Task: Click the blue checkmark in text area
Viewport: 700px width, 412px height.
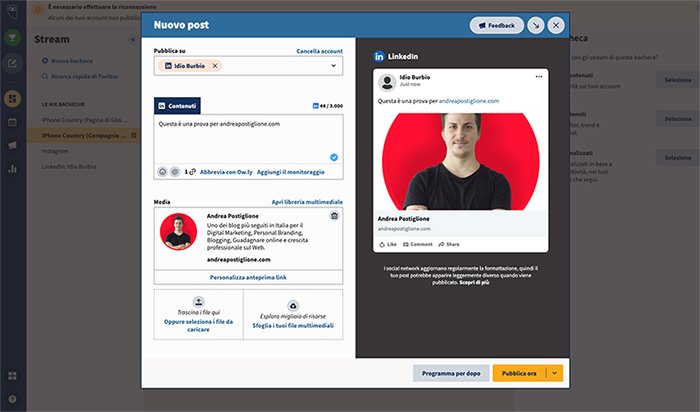Action: 333,157
